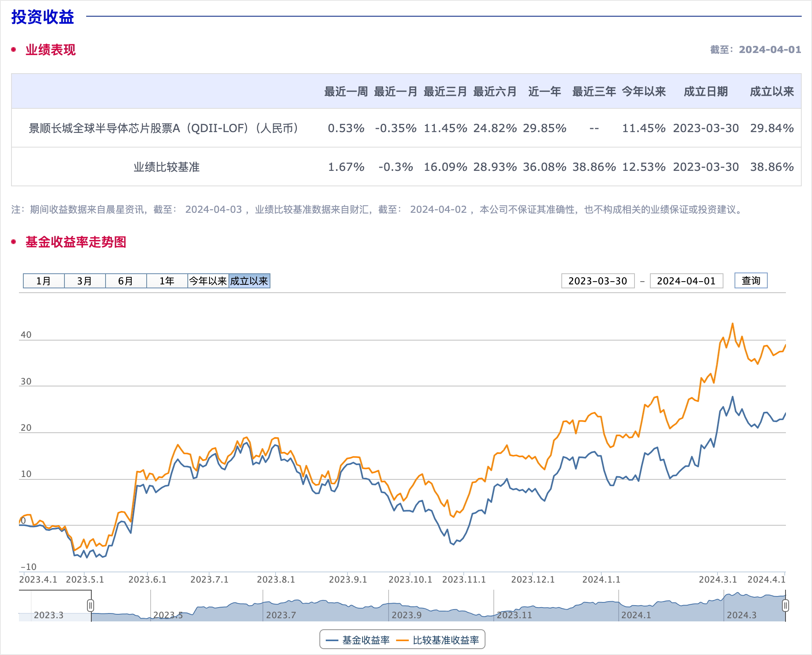Click the left range slider handle
812x655 pixels.
click(91, 605)
